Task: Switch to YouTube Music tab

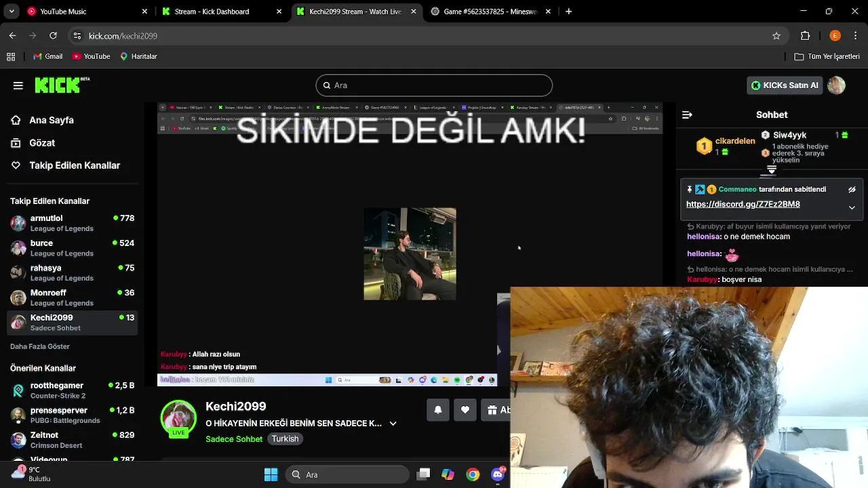Action: pos(87,12)
